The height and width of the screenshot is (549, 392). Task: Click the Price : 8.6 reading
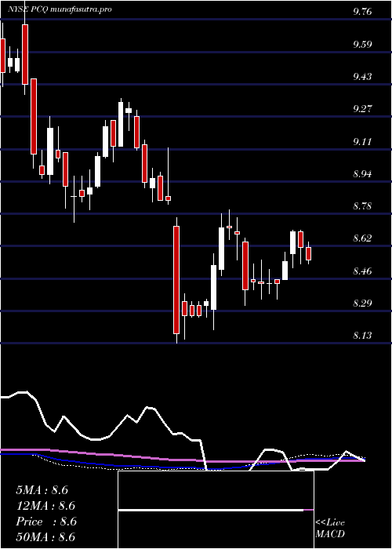coord(45,522)
